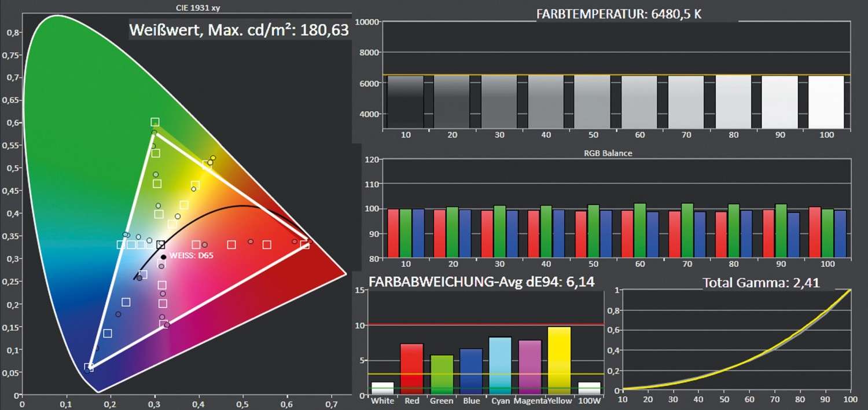Click the yellow target line in color temperature chart
The height and width of the screenshot is (410, 868).
click(616, 75)
